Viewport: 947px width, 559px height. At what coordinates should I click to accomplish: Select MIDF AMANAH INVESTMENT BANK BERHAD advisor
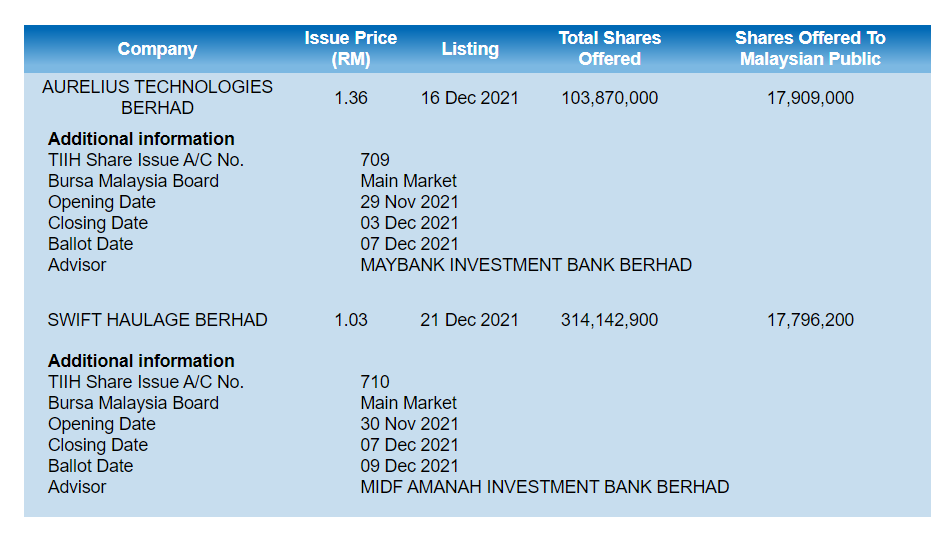pyautogui.click(x=544, y=487)
